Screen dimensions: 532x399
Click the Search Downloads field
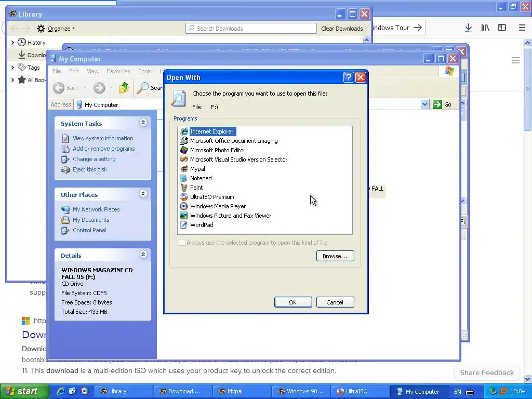click(251, 29)
